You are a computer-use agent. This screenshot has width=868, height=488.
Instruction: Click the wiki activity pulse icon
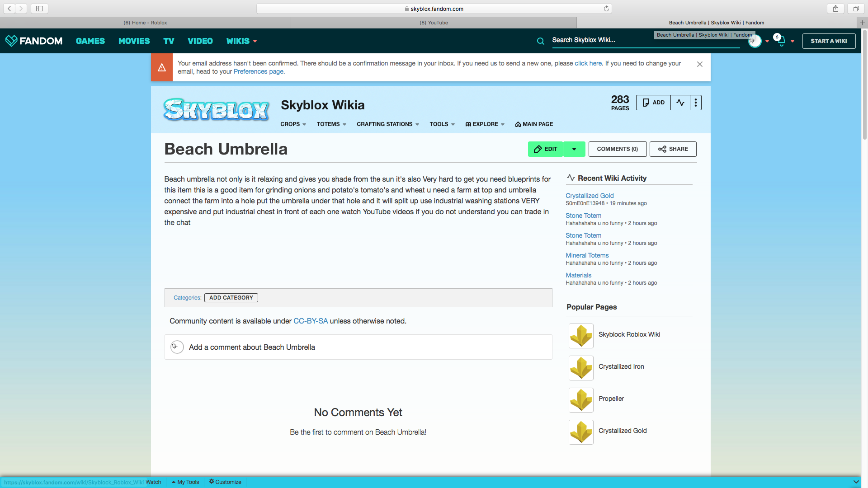680,103
